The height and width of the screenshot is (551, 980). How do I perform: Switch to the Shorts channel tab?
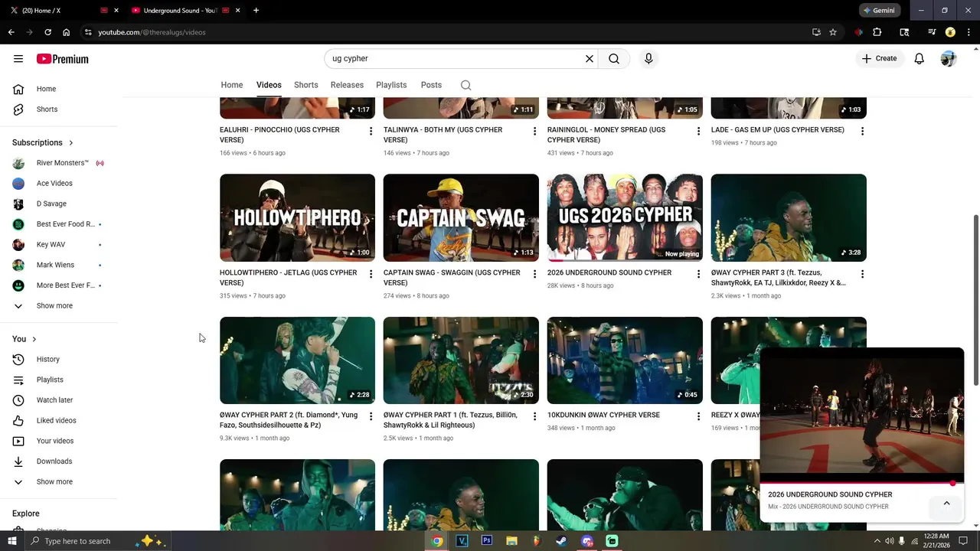click(306, 85)
